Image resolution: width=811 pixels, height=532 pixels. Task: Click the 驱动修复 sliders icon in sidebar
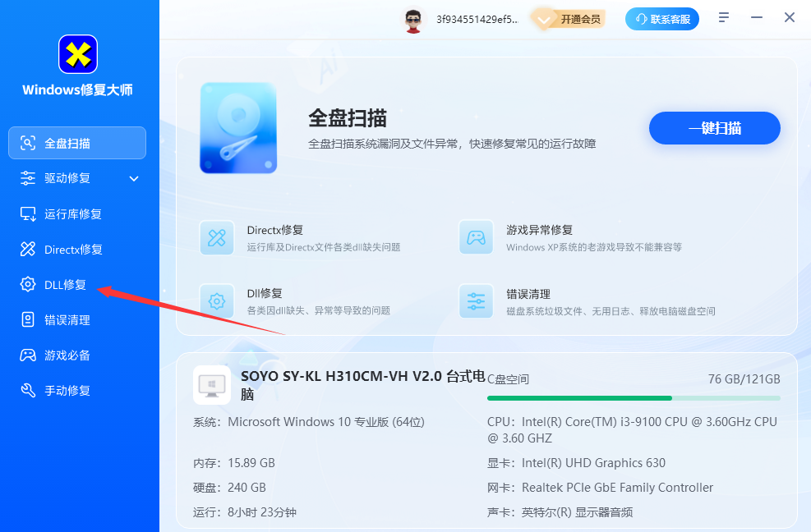point(28,178)
